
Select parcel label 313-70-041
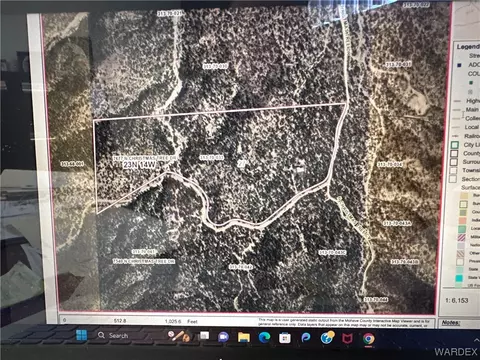tap(144, 252)
